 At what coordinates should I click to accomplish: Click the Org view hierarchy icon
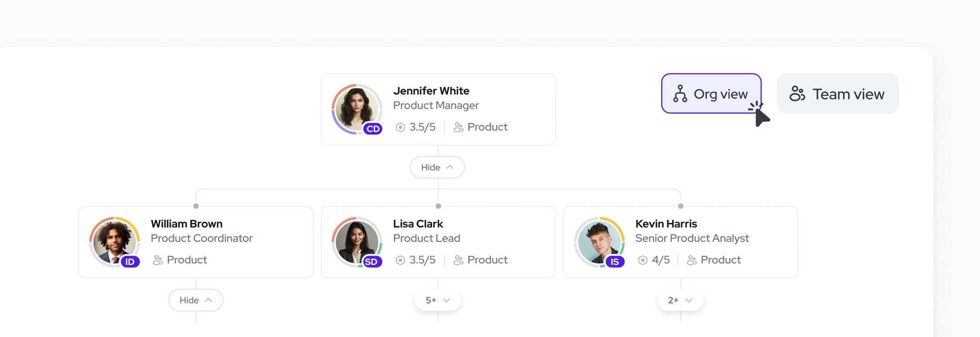click(680, 94)
